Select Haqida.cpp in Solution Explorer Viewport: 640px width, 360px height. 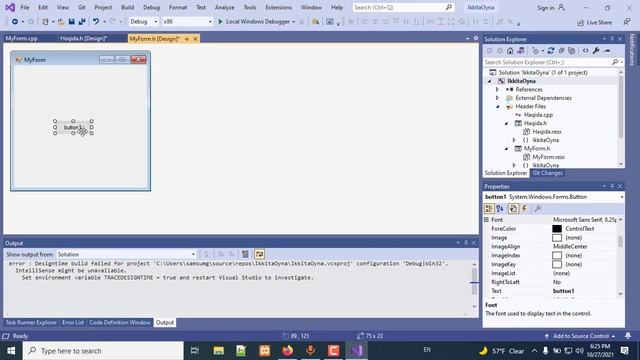[538, 115]
